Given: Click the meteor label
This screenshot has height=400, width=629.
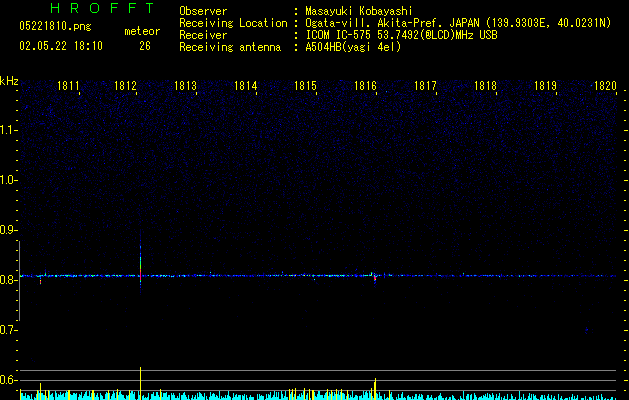Looking at the screenshot, I should pyautogui.click(x=142, y=31).
